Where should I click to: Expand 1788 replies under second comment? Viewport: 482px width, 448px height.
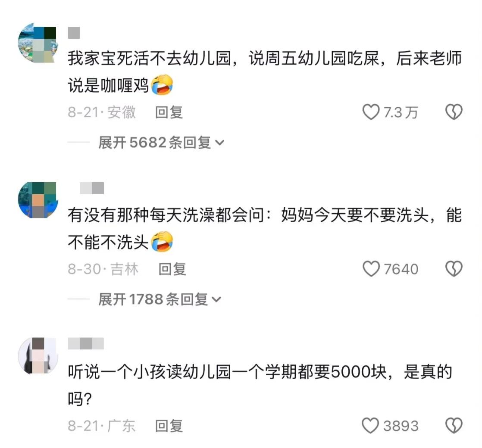point(160,299)
